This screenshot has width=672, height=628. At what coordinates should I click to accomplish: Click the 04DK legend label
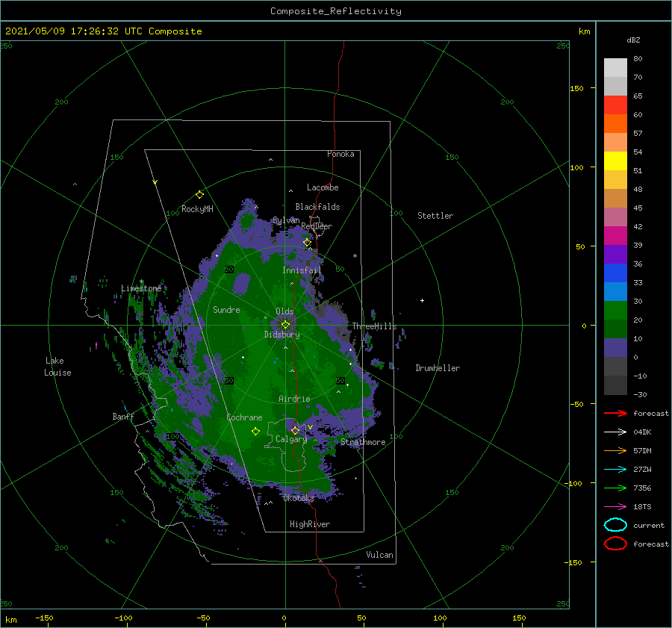pos(642,432)
